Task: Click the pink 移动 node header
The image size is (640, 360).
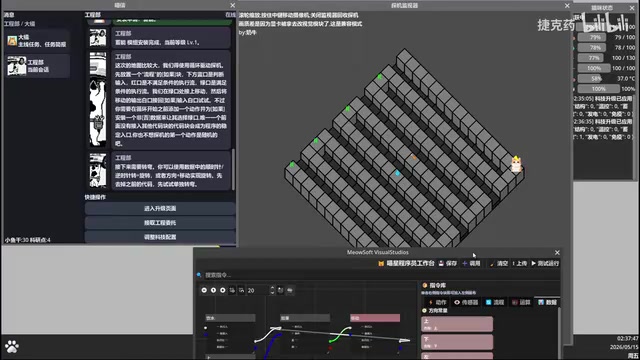Action: (x=375, y=318)
